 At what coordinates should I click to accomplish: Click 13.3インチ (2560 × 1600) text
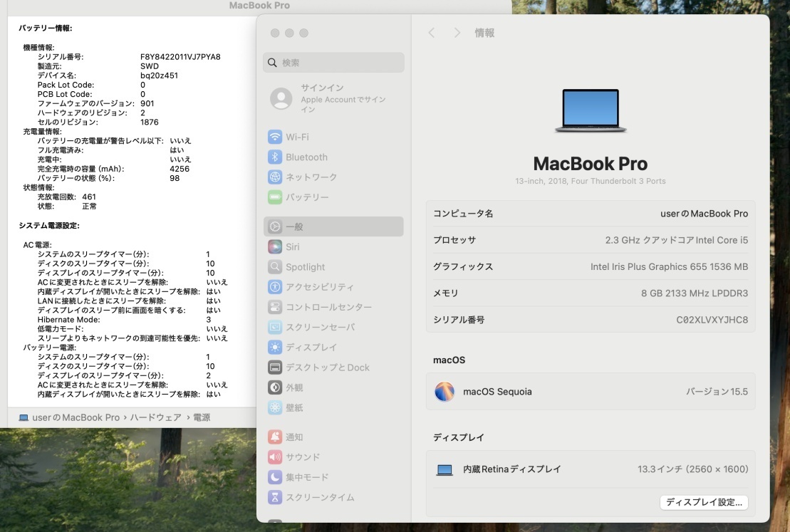click(692, 469)
